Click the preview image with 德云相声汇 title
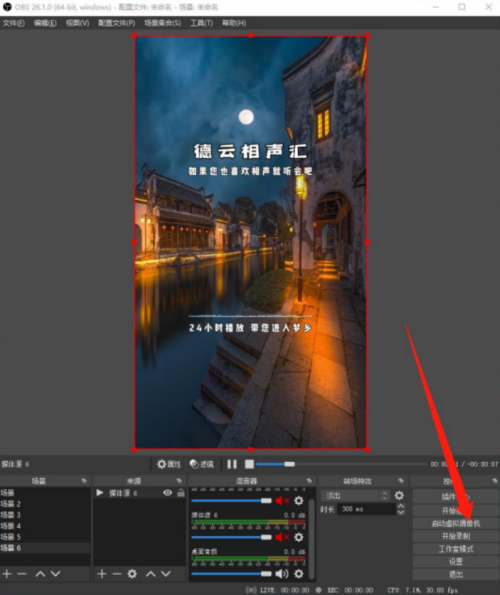 click(251, 242)
